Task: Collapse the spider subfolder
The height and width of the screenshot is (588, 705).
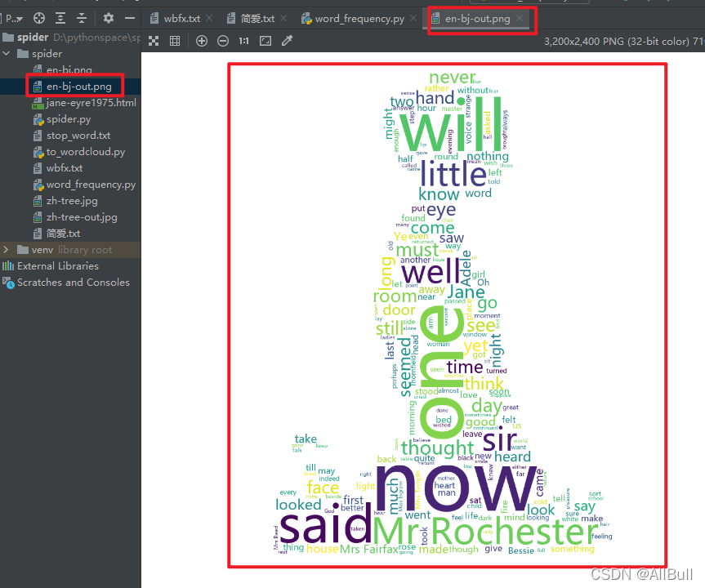Action: [7, 54]
